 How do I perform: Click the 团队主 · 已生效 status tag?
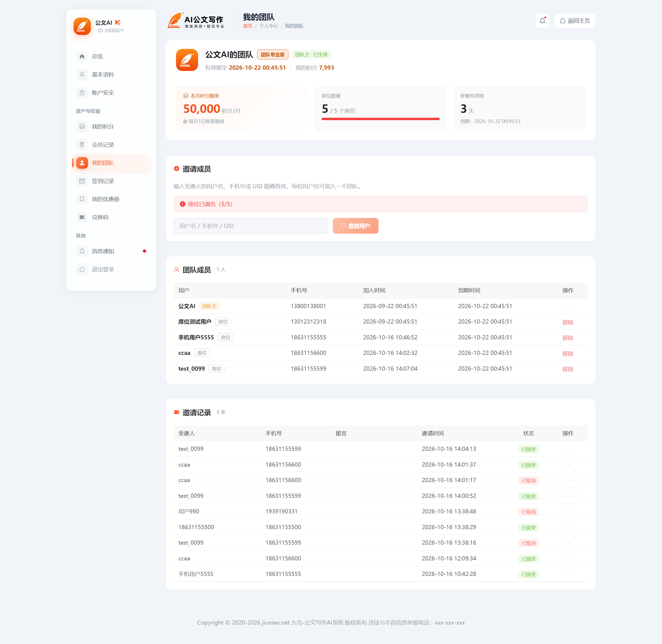311,54
